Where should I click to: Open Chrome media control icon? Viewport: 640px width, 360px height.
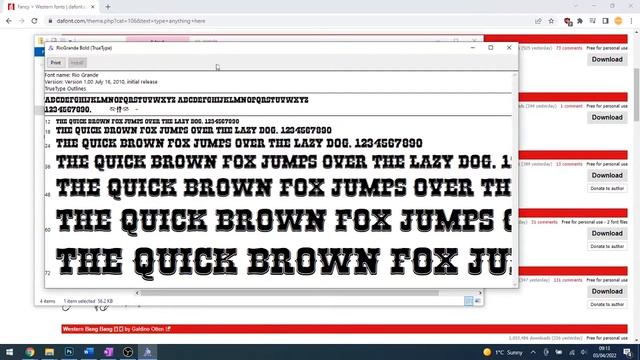[592, 21]
